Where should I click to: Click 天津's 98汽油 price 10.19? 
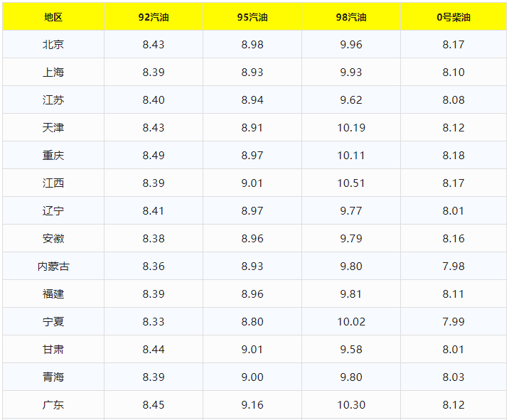[351, 128]
